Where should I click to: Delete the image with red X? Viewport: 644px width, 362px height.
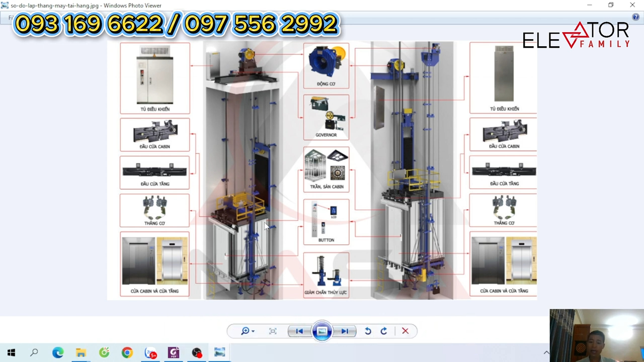pyautogui.click(x=405, y=331)
